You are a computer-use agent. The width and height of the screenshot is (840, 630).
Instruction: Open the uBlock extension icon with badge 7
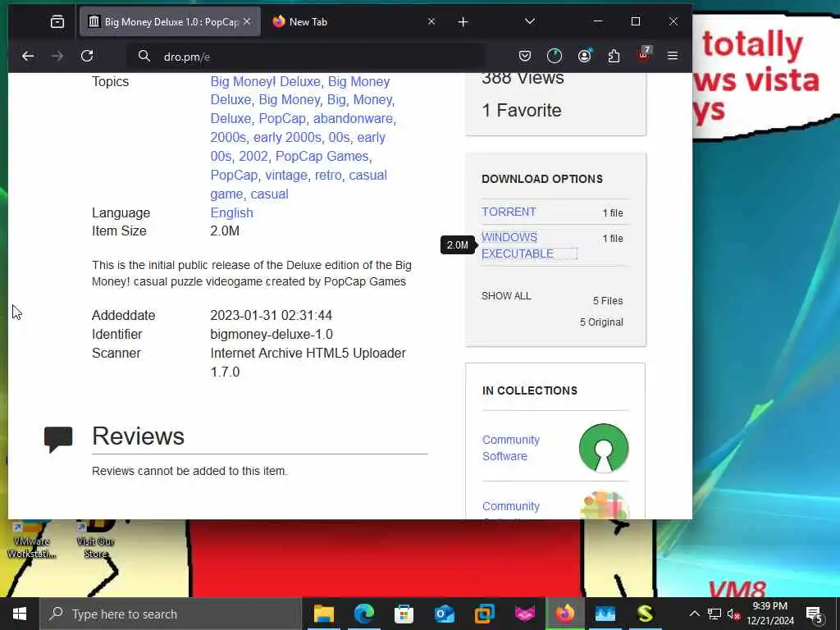click(643, 55)
